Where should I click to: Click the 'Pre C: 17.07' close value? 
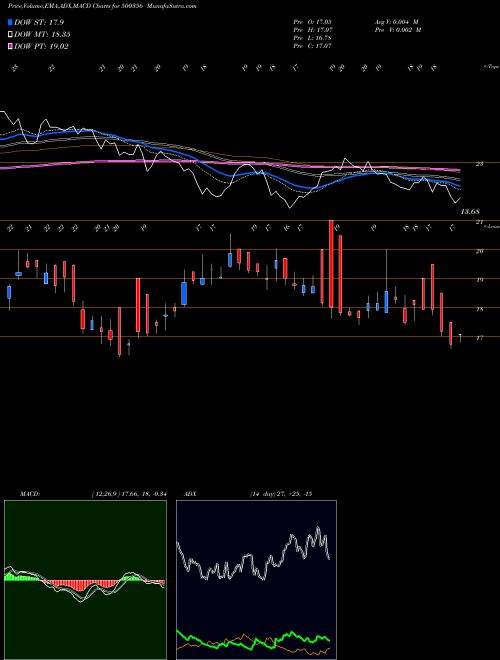coord(312,46)
